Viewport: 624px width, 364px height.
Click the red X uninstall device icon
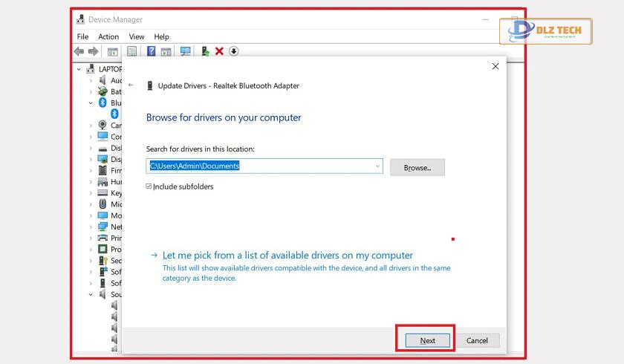pyautogui.click(x=219, y=51)
